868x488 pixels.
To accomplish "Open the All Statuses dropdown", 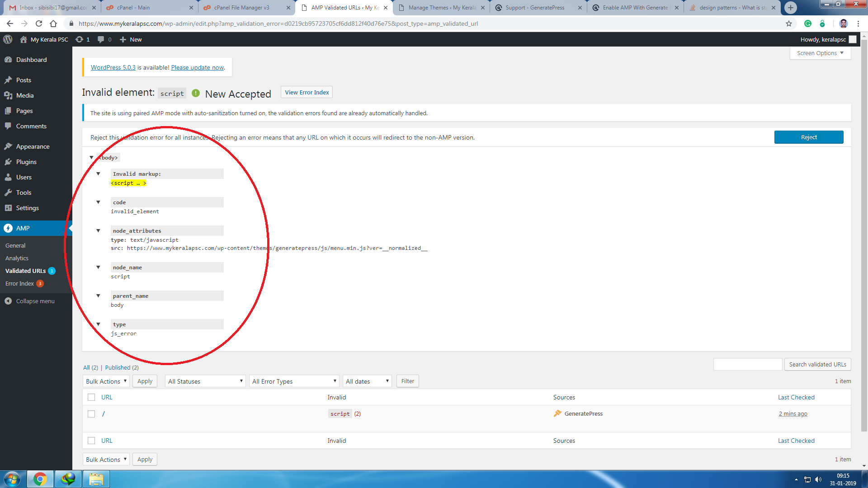I will click(205, 381).
